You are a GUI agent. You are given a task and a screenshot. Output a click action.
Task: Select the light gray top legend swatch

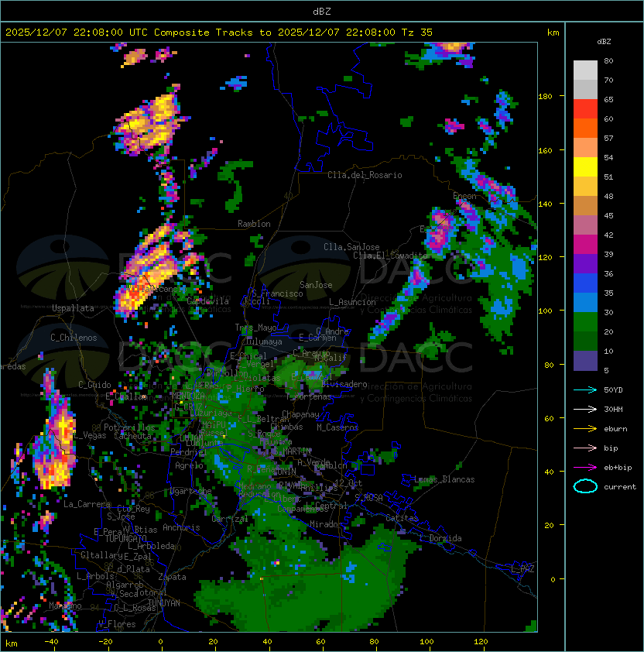point(585,70)
